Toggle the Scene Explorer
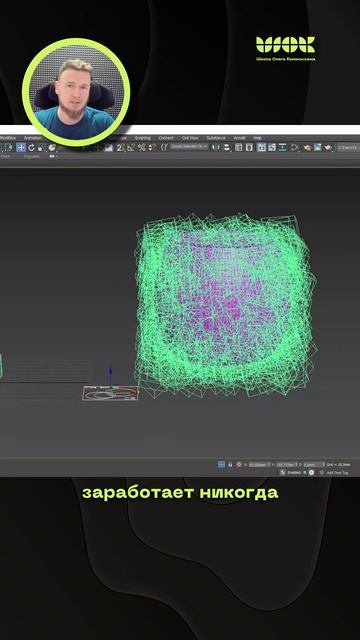Image resolution: width=360 pixels, height=640 pixels. click(238, 148)
